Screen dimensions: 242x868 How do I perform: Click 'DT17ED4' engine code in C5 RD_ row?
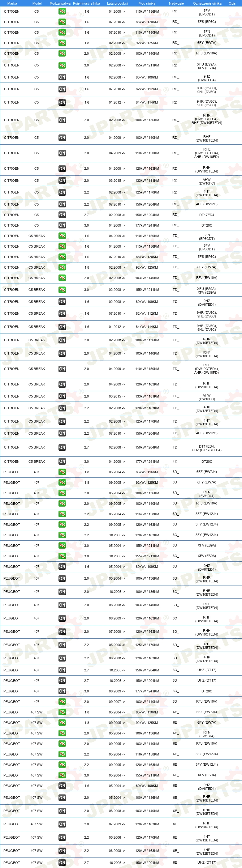tap(206, 215)
